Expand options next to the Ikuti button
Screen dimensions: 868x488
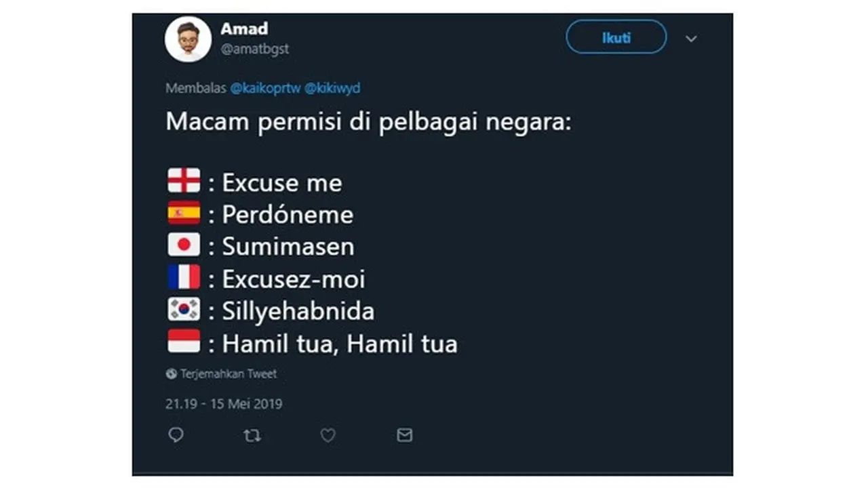click(691, 39)
